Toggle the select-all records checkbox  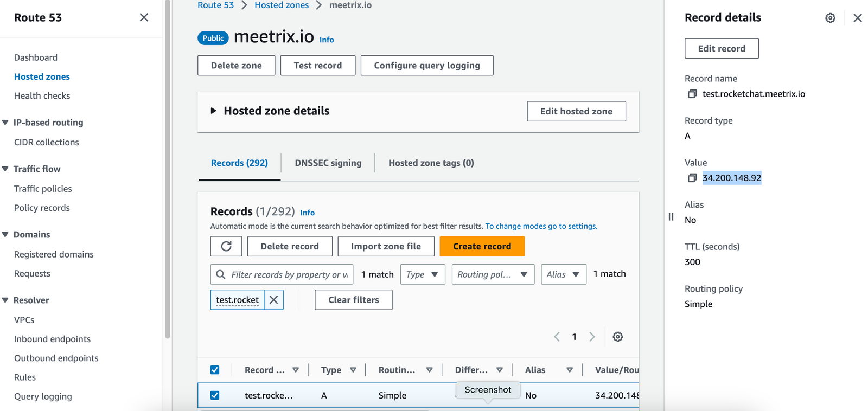[215, 370]
